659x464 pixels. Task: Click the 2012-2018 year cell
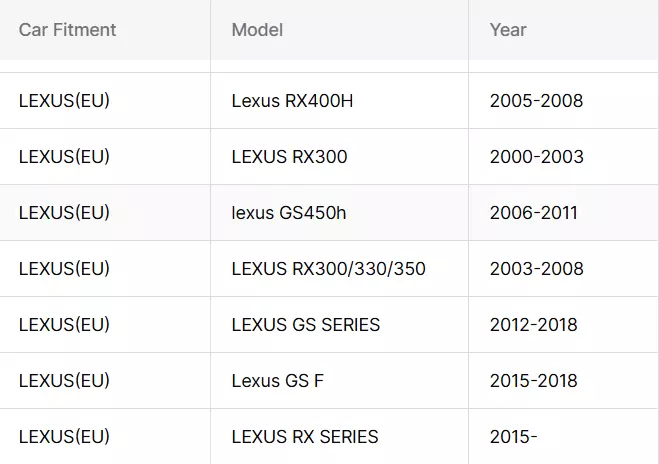pyautogui.click(x=534, y=325)
